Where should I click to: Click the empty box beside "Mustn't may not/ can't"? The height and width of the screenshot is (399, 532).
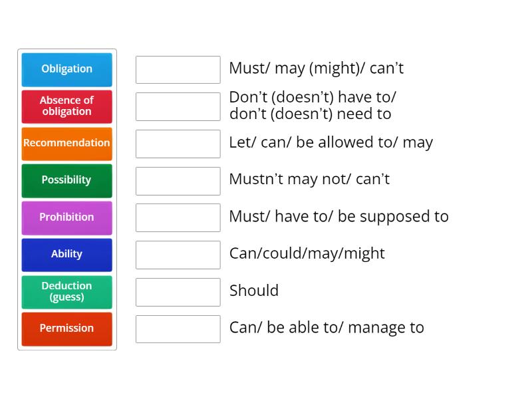coord(178,181)
